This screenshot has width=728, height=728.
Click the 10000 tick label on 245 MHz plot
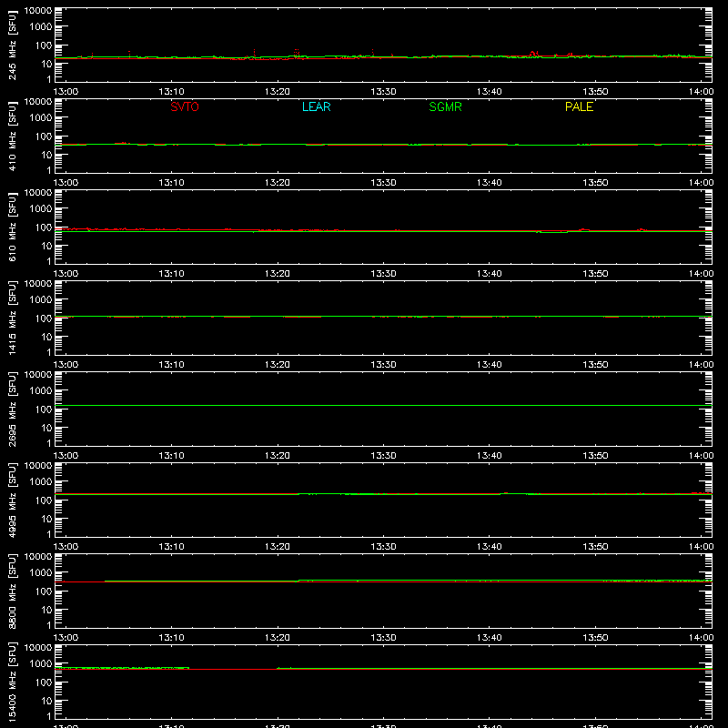pos(38,11)
